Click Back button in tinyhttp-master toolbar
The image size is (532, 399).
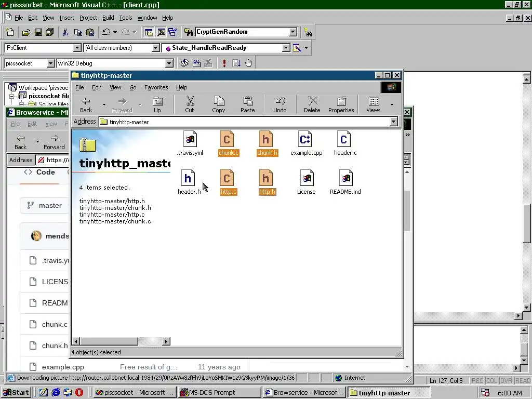click(86, 105)
